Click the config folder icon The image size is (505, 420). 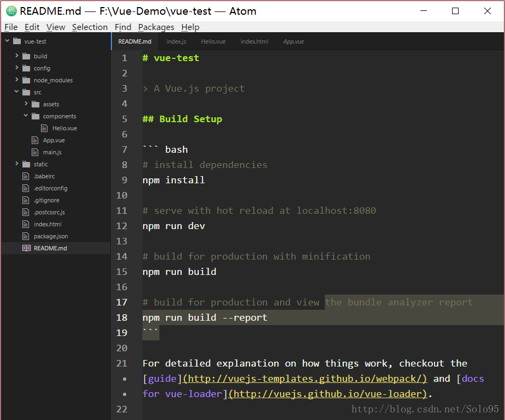[26, 68]
